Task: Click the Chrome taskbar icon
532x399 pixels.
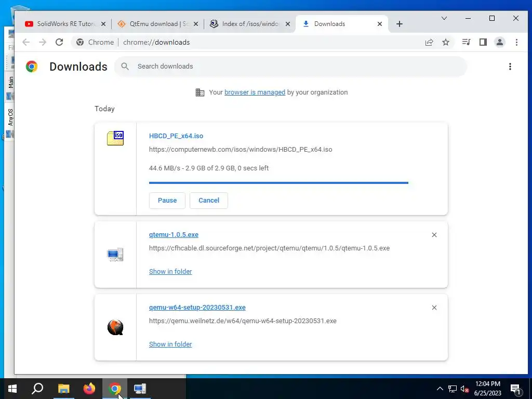Action: [x=115, y=389]
